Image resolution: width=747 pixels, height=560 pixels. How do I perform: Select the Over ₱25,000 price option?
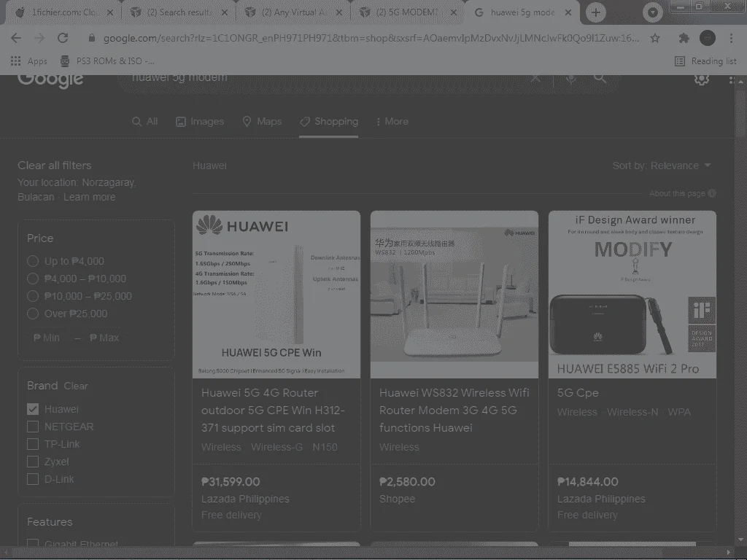(33, 314)
